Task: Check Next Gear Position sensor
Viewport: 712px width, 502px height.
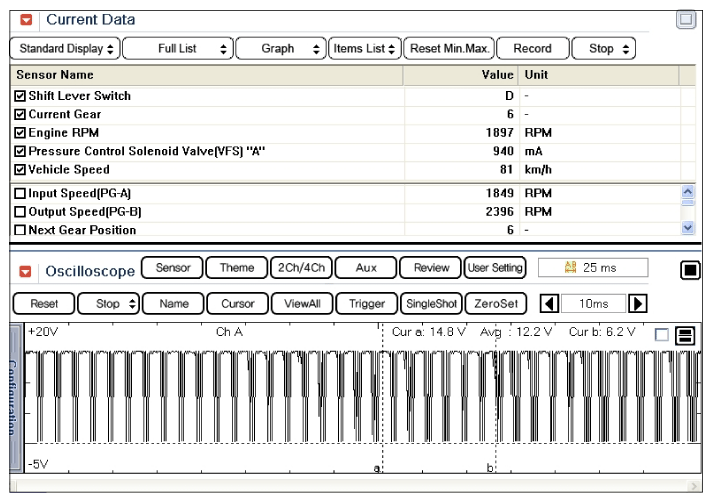Action: coord(20,230)
